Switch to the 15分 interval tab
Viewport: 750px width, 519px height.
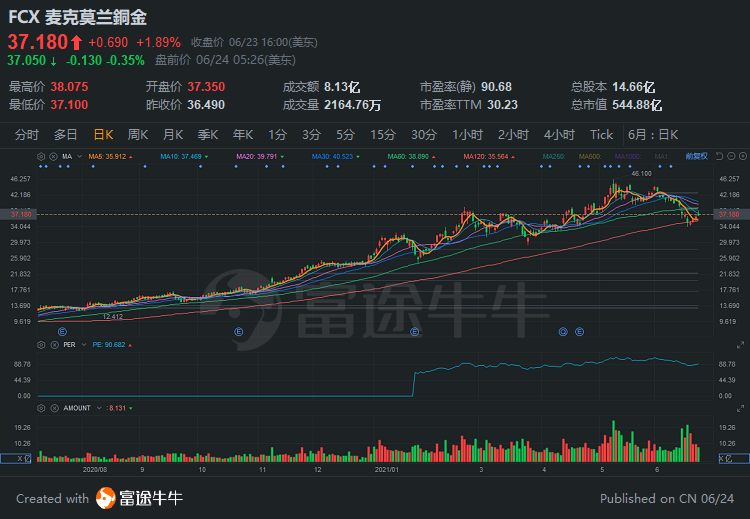(x=383, y=135)
